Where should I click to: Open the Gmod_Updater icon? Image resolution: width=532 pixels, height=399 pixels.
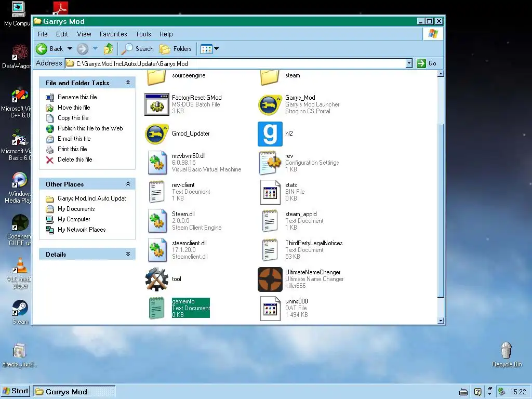click(157, 134)
